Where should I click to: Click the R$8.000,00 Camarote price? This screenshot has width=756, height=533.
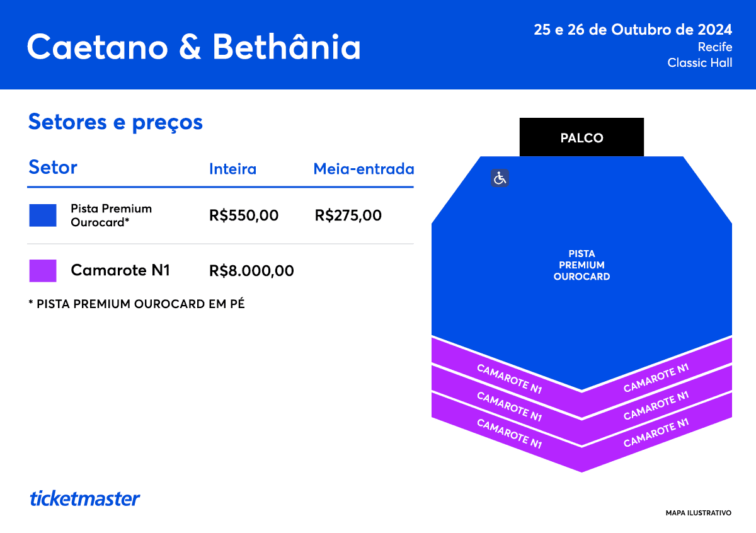coord(251,271)
